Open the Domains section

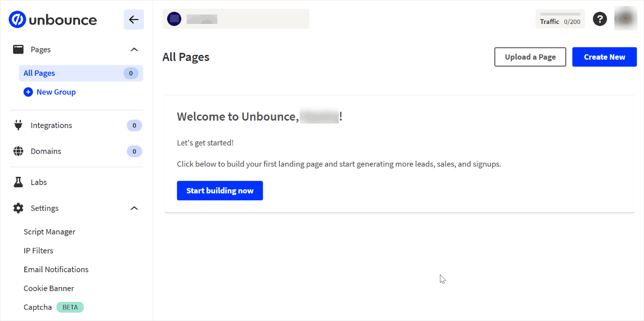46,151
